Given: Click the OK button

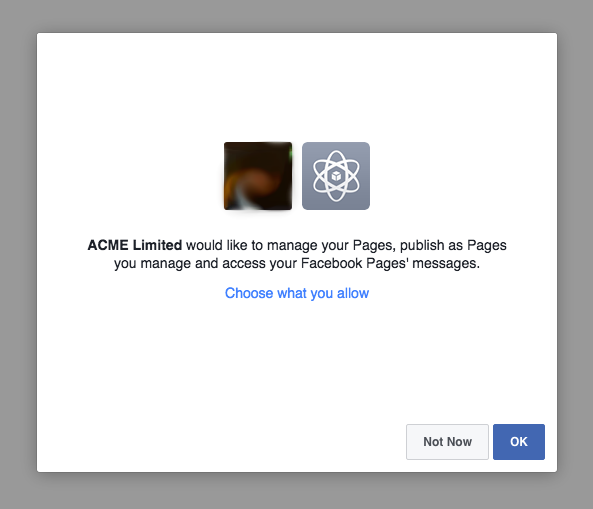Looking at the screenshot, I should pos(518,442).
